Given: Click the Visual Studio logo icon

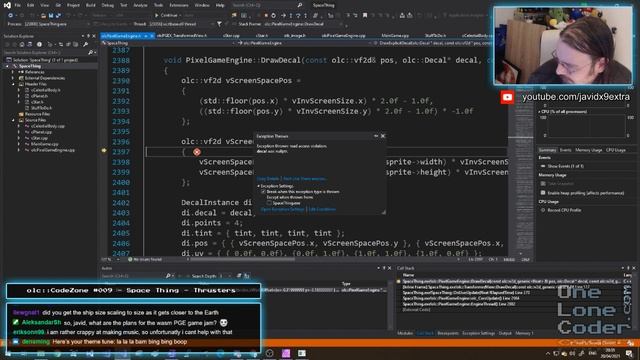Looking at the screenshot, I should [x=7, y=5].
